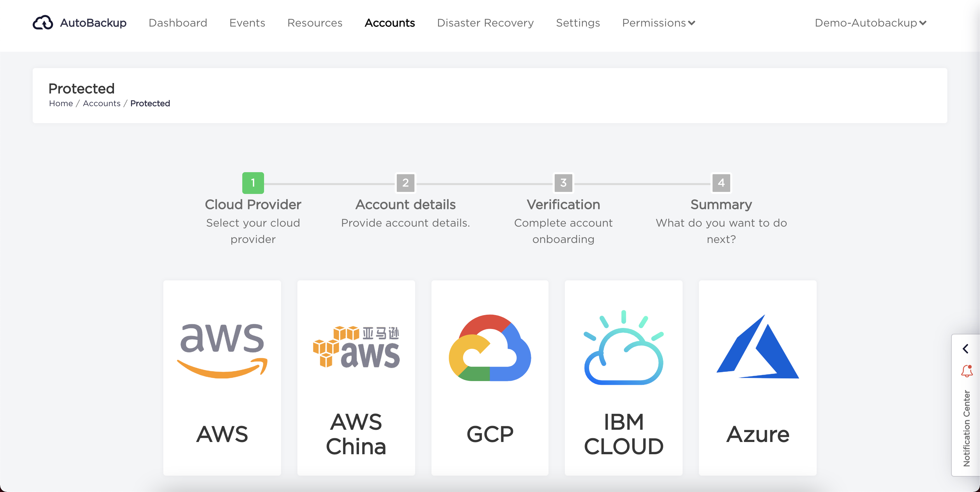Navigate to Home via the breadcrumb
The height and width of the screenshot is (492, 980).
61,103
